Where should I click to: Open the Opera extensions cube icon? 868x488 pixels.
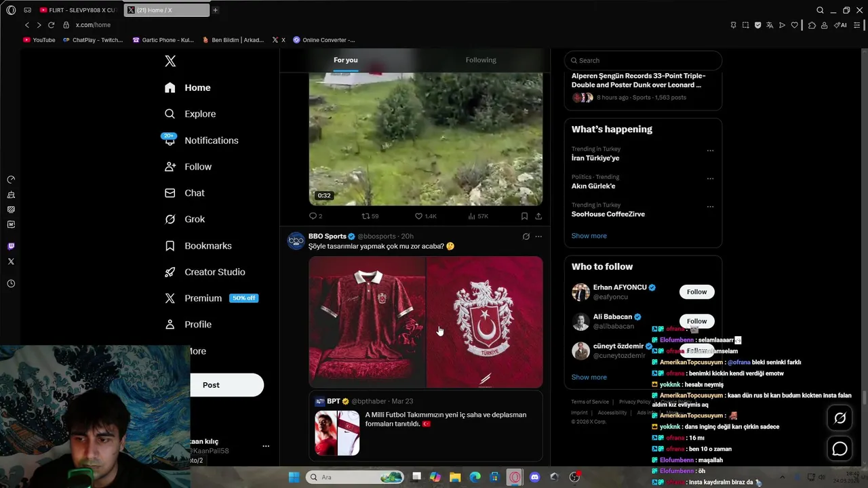[812, 25]
